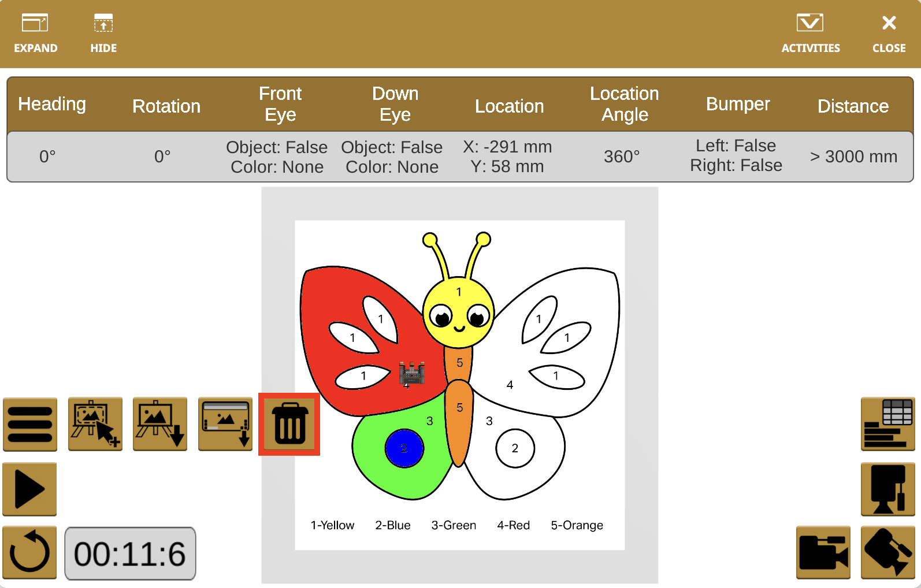This screenshot has width=921, height=588.
Task: Click the circular reset arrow button
Action: (x=30, y=553)
